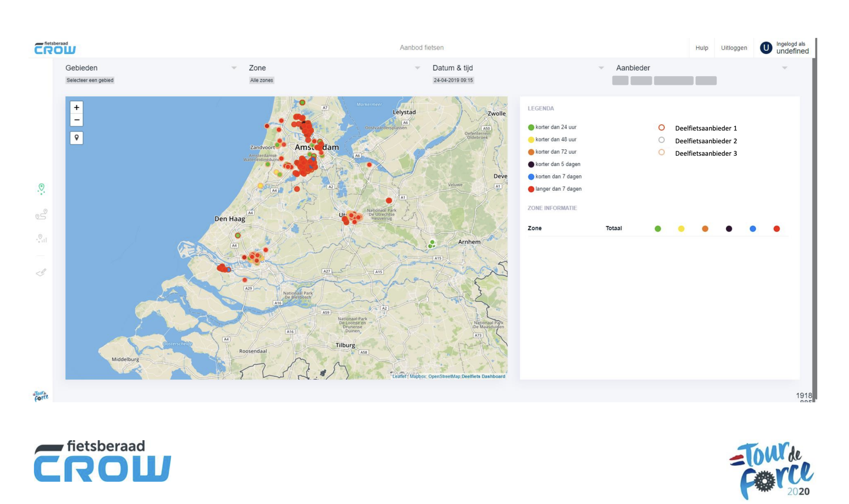Click red 'langer dan 7 dagen' legend dot

point(531,189)
